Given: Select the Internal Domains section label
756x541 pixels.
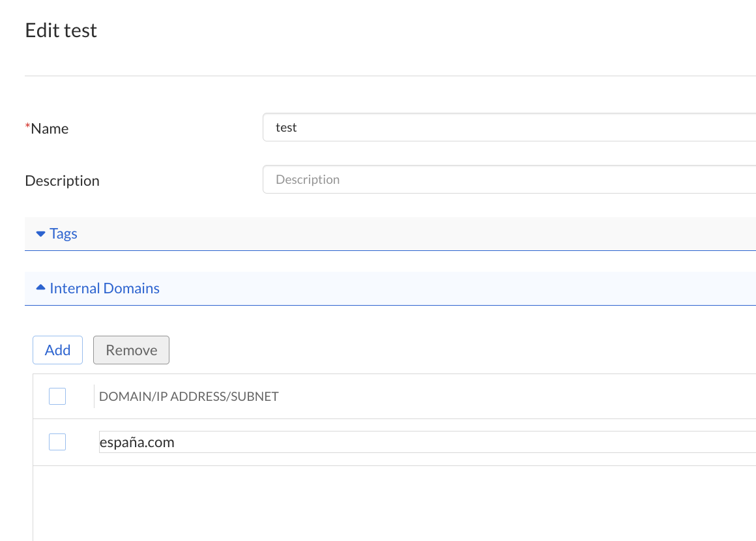Looking at the screenshot, I should 104,288.
